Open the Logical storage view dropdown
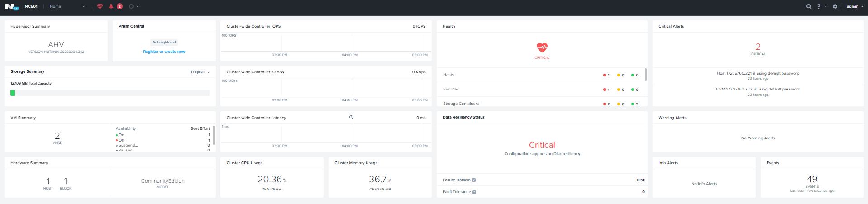Screen dimensions: 868x204 [200, 72]
